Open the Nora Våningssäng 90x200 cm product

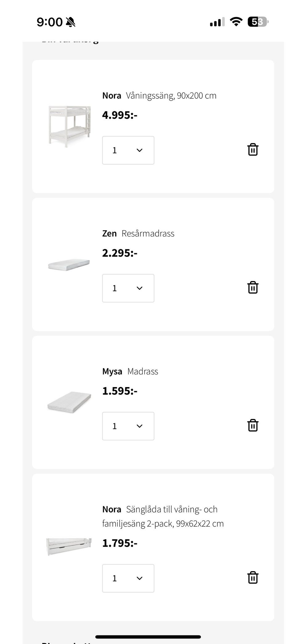pyautogui.click(x=159, y=96)
